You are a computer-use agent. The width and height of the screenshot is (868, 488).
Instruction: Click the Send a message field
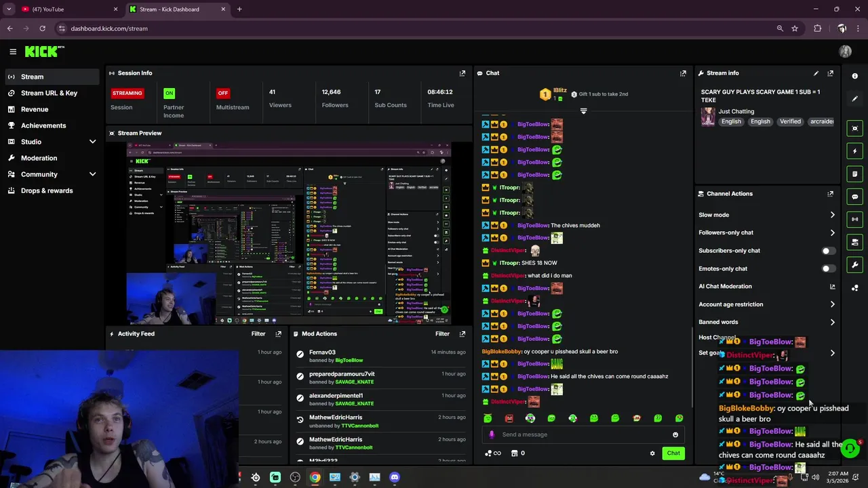coord(583,434)
